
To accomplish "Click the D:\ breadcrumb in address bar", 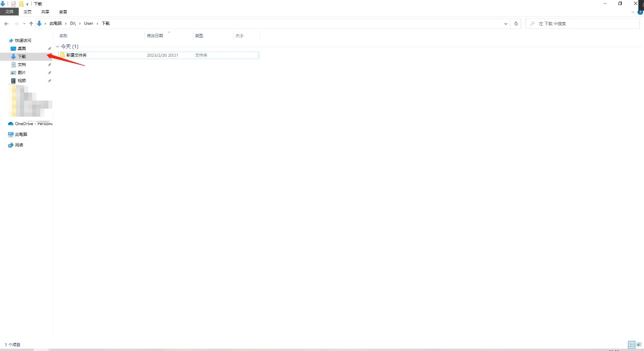I will (73, 24).
